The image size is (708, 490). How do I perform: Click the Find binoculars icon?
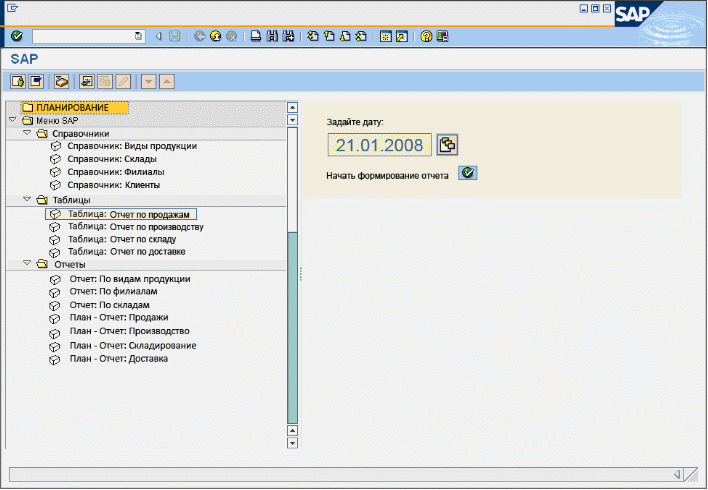click(x=272, y=36)
